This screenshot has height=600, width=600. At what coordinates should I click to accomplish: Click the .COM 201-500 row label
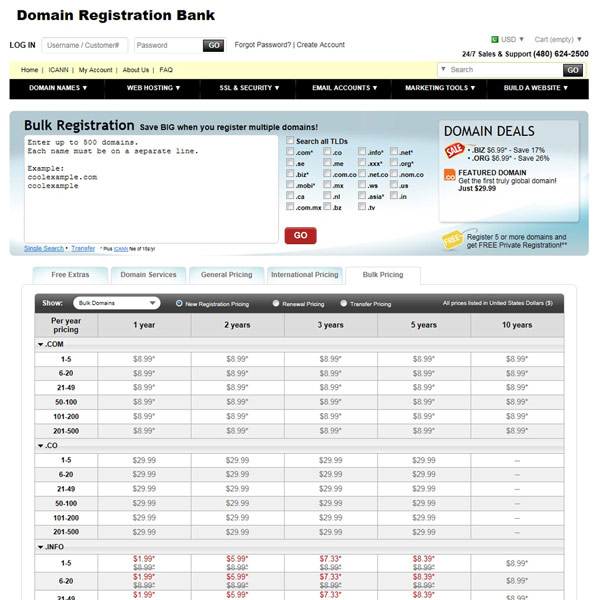[x=66, y=431]
